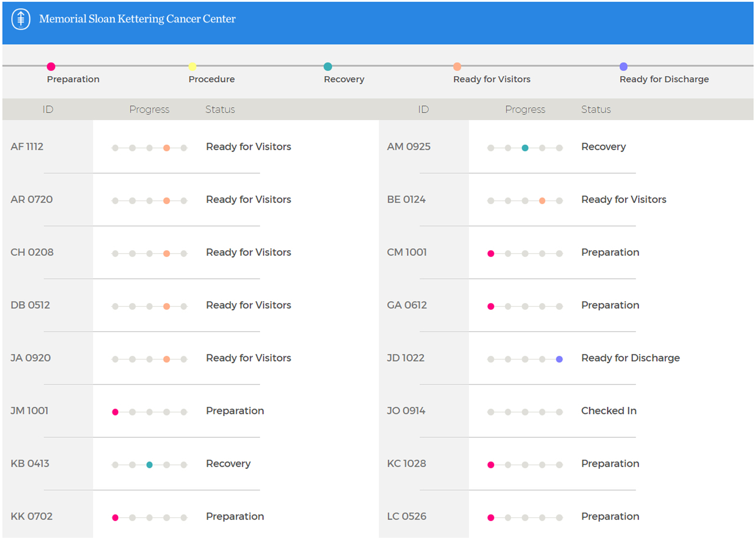Select the Ready for Visitors legend label
The height and width of the screenshot is (539, 756).
[x=492, y=79]
